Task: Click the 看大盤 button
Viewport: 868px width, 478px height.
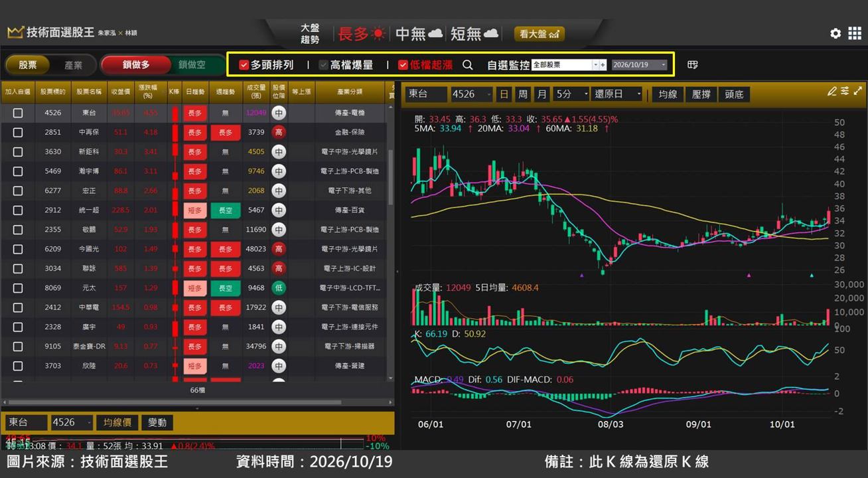Action: tap(539, 34)
